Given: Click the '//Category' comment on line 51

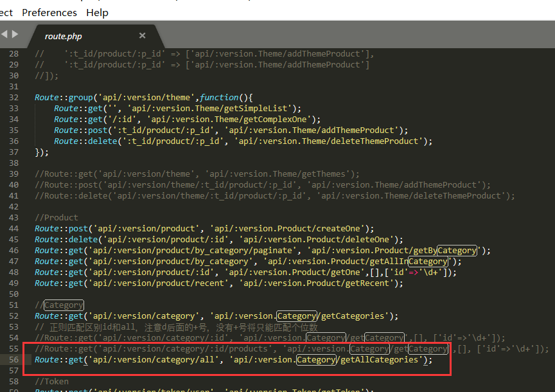Looking at the screenshot, I should [x=59, y=305].
